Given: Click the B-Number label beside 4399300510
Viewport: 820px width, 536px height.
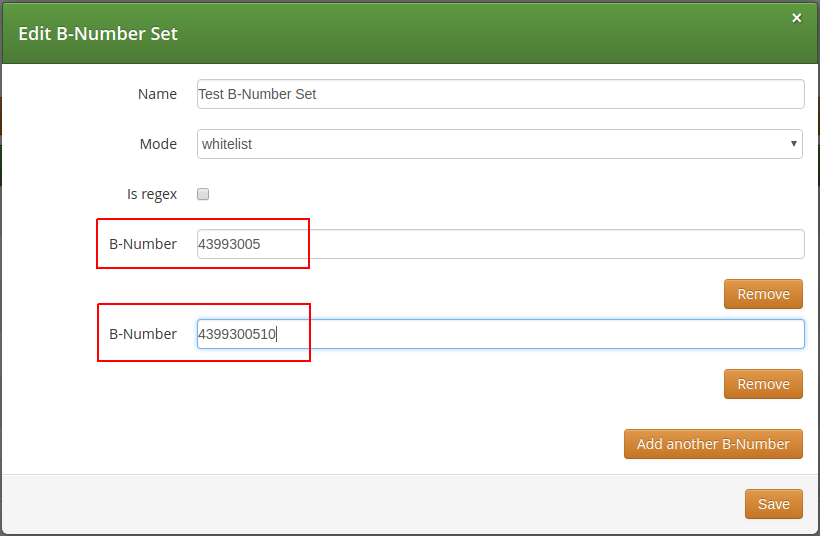Looking at the screenshot, I should (143, 334).
